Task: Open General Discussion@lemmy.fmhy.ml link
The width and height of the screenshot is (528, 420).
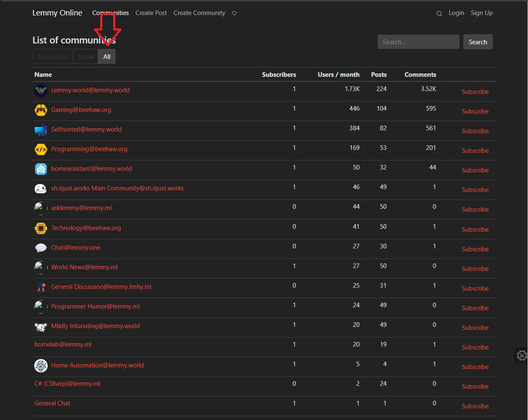Action: tap(101, 287)
